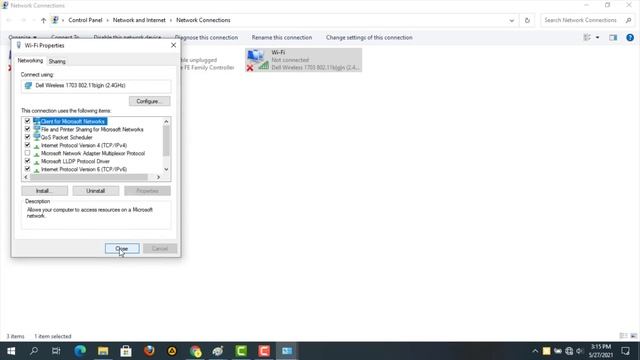Click volume speaker tray icon
The height and width of the screenshot is (360, 640).
(579, 351)
